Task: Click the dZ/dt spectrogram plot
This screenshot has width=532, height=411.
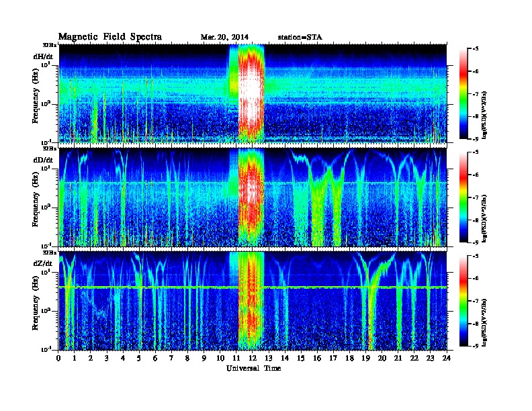Action: tap(253, 301)
